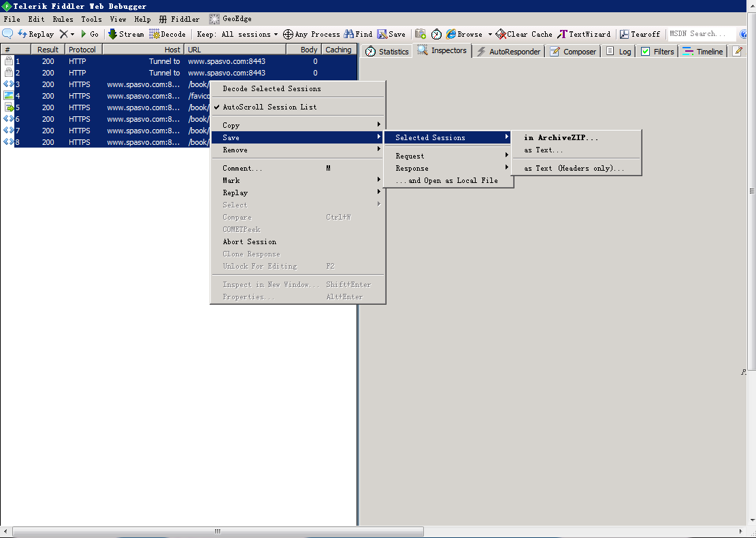756x538 pixels.
Task: Choose as Text (Headers only)...
Action: pos(576,168)
